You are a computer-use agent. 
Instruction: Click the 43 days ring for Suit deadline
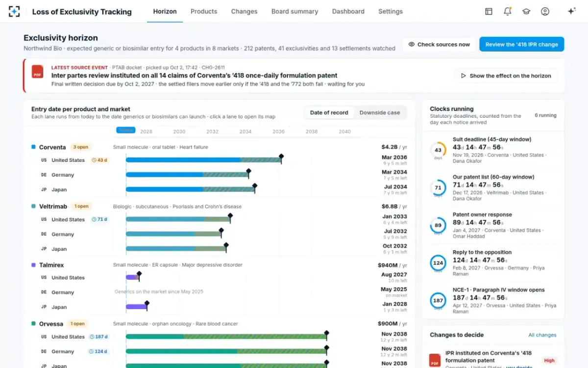click(x=438, y=150)
